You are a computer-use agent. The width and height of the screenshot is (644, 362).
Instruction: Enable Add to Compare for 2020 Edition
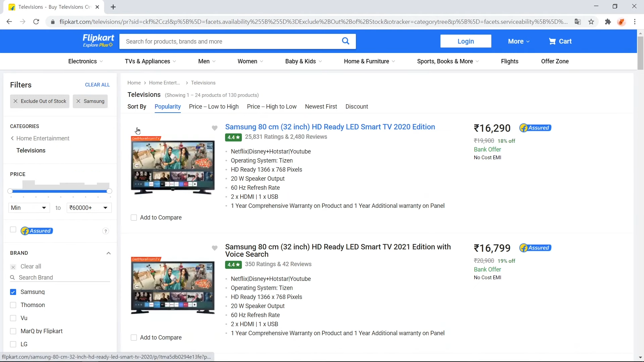134,218
